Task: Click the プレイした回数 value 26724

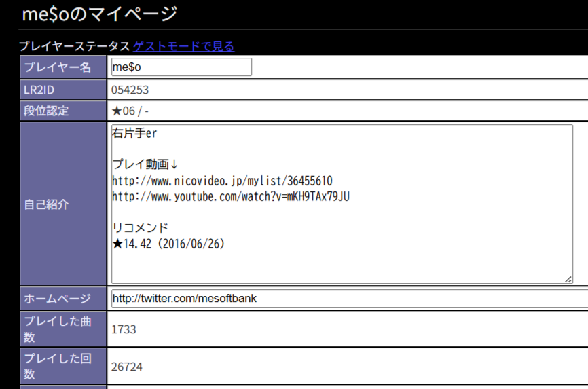Action: point(127,367)
